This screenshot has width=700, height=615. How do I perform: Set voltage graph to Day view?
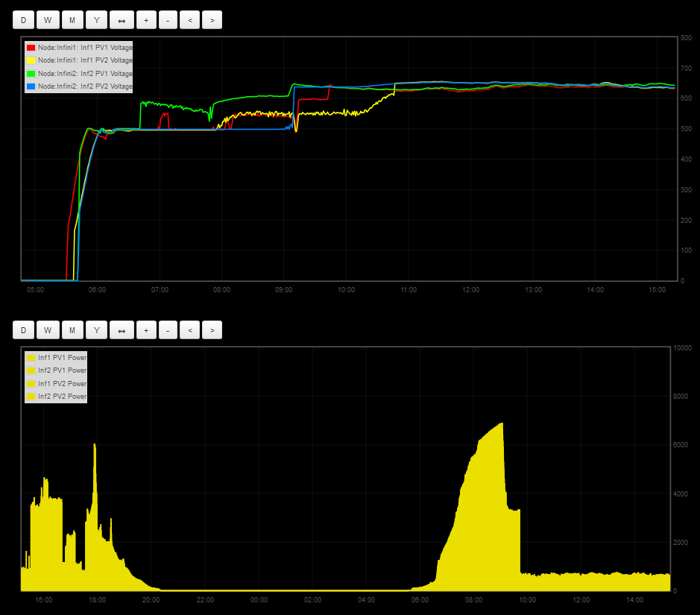pyautogui.click(x=23, y=20)
